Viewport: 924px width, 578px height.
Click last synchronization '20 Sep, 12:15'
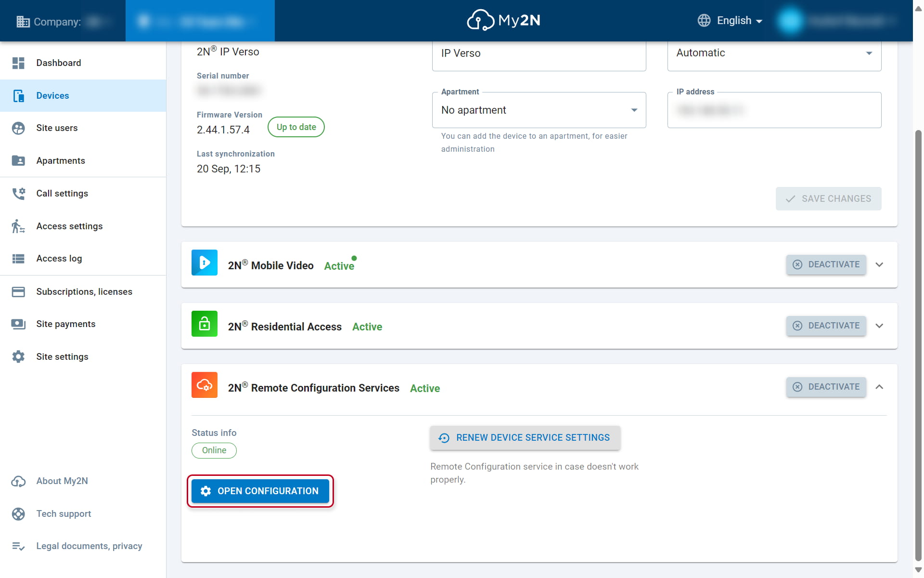click(229, 169)
